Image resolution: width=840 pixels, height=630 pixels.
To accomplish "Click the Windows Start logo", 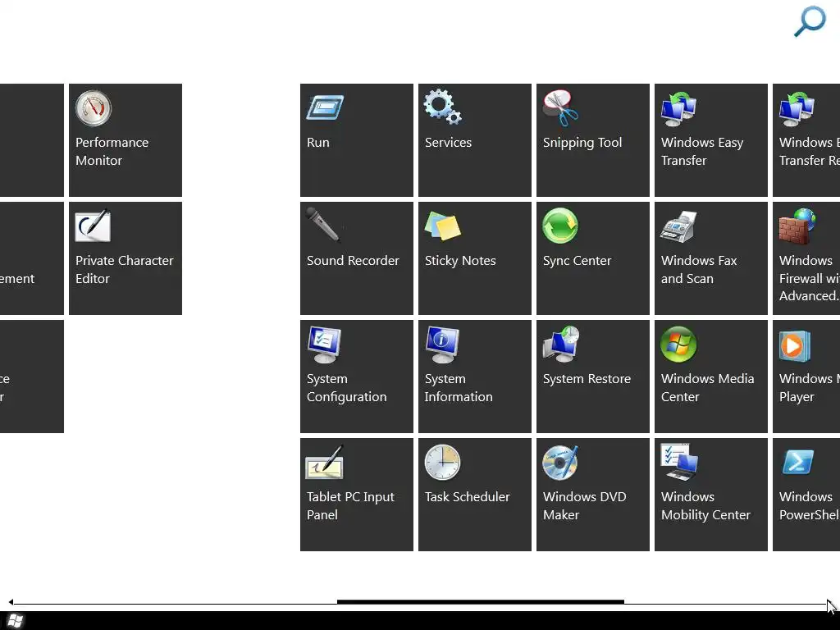I will (15, 621).
